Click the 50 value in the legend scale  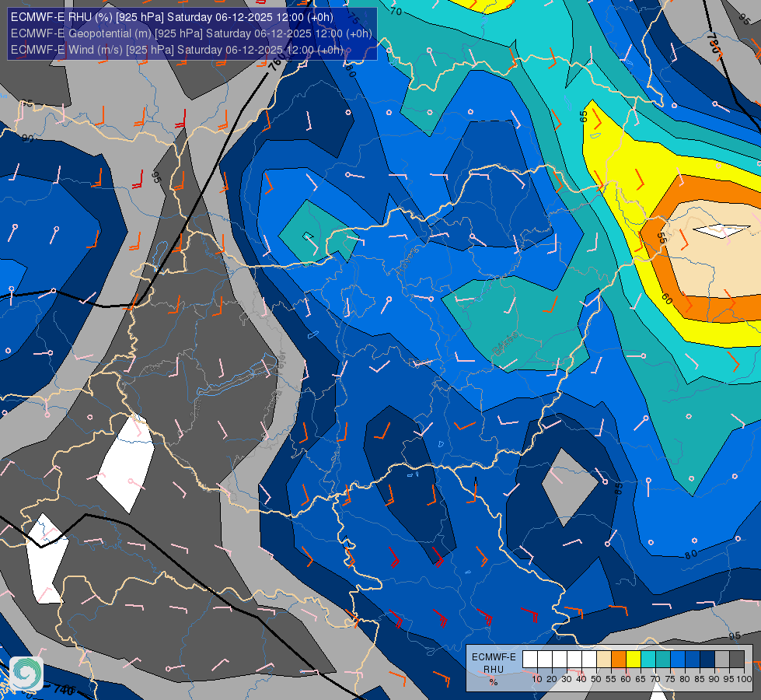coord(596,679)
